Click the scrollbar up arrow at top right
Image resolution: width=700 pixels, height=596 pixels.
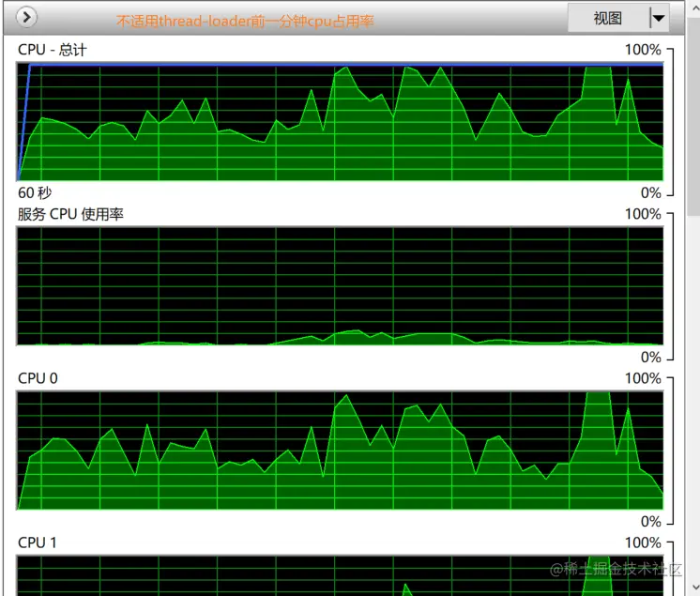[694, 8]
